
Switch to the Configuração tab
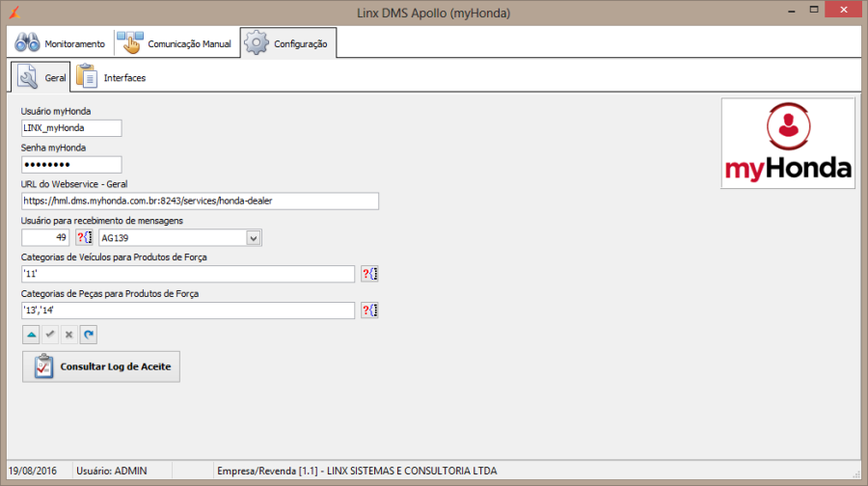tap(287, 43)
